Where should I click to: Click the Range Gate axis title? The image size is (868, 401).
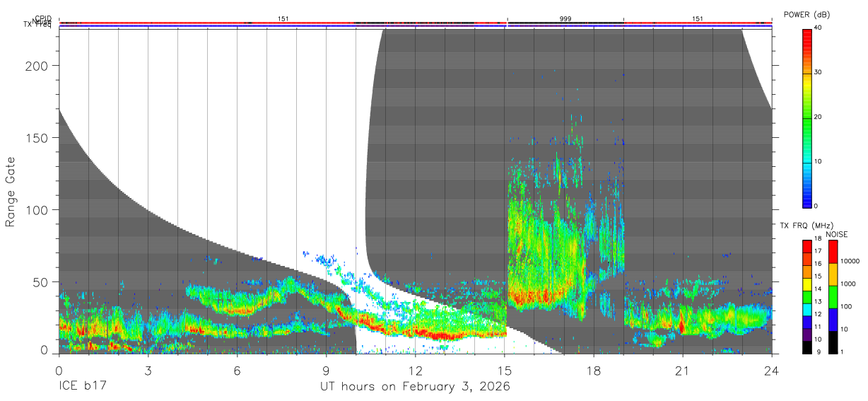[x=11, y=191]
